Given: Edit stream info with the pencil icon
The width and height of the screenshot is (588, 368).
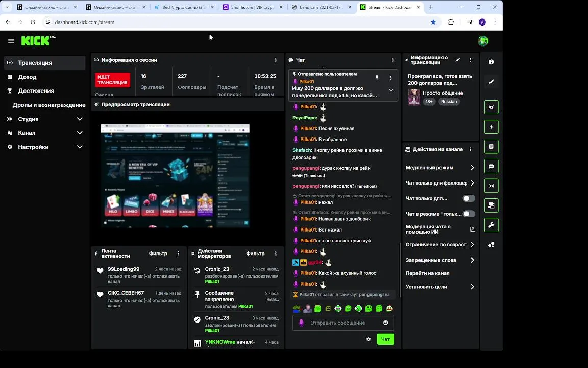Looking at the screenshot, I should coord(457,60).
